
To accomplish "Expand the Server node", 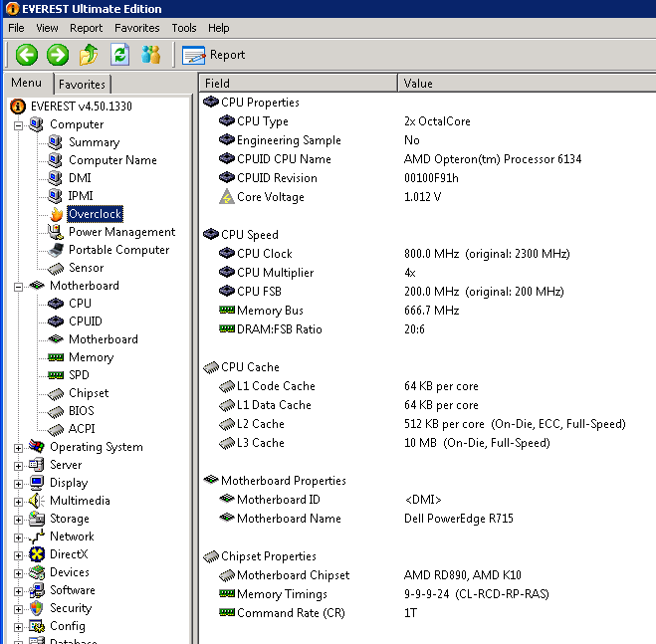I will pyautogui.click(x=18, y=466).
